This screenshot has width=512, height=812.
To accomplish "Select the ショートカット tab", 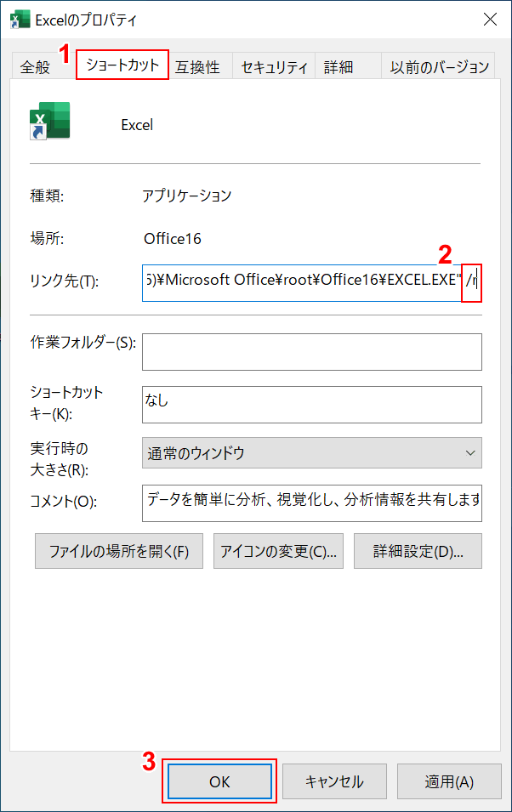I will 122,65.
